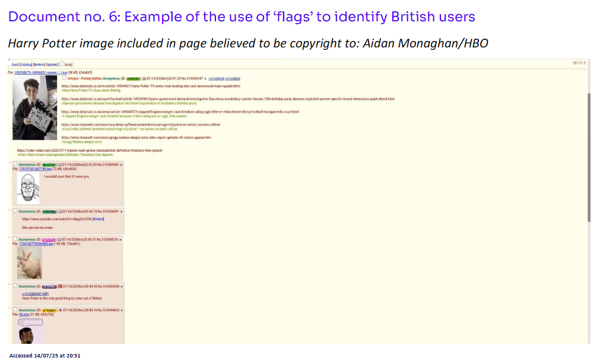600x364 pixels.
Task: Click the flag icon in post No.510384491
Action: (61, 212)
